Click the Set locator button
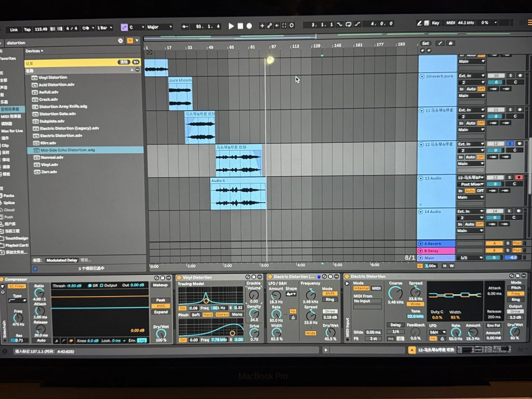 pyautogui.click(x=425, y=44)
